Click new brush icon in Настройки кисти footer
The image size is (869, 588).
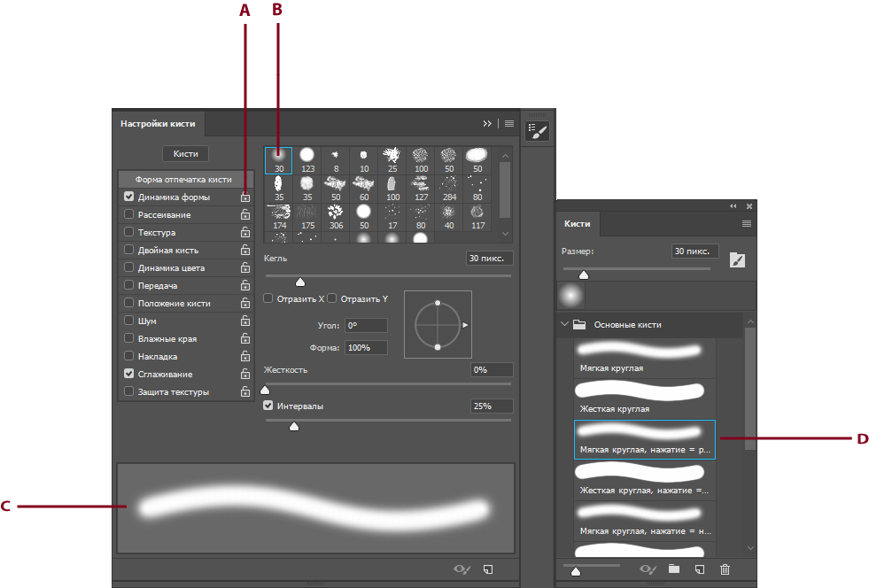pyautogui.click(x=488, y=569)
